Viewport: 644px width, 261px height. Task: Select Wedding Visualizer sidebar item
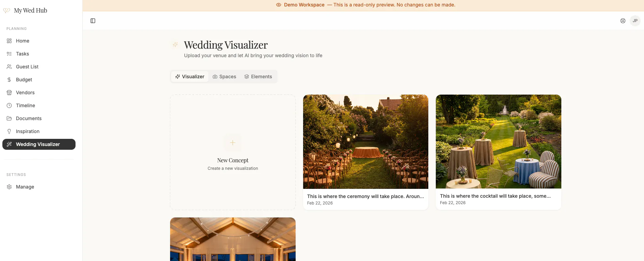(x=39, y=144)
